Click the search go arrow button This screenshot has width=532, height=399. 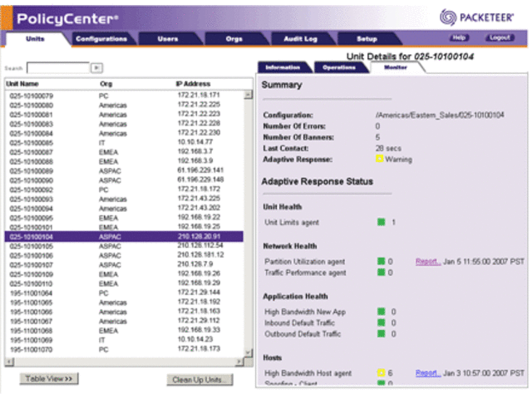[x=97, y=68]
